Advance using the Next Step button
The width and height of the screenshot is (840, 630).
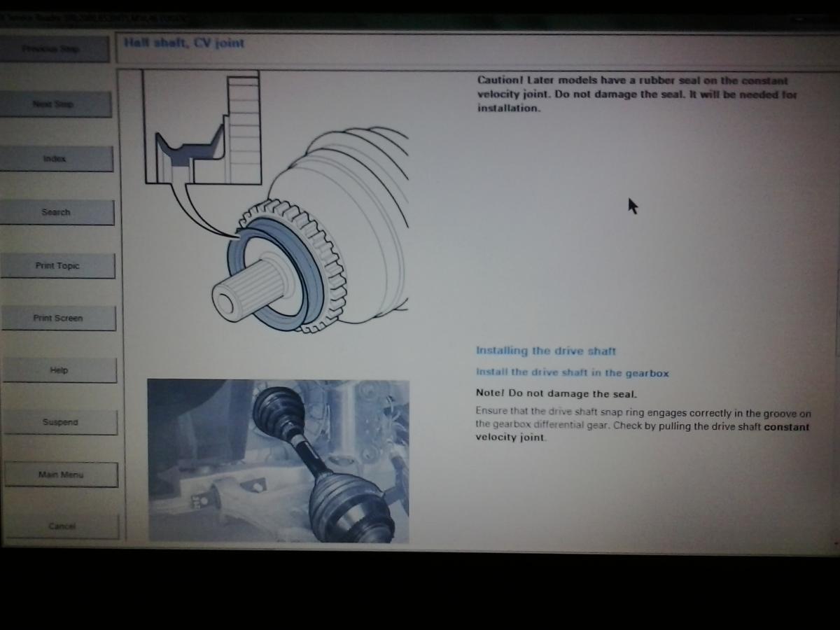[x=55, y=104]
